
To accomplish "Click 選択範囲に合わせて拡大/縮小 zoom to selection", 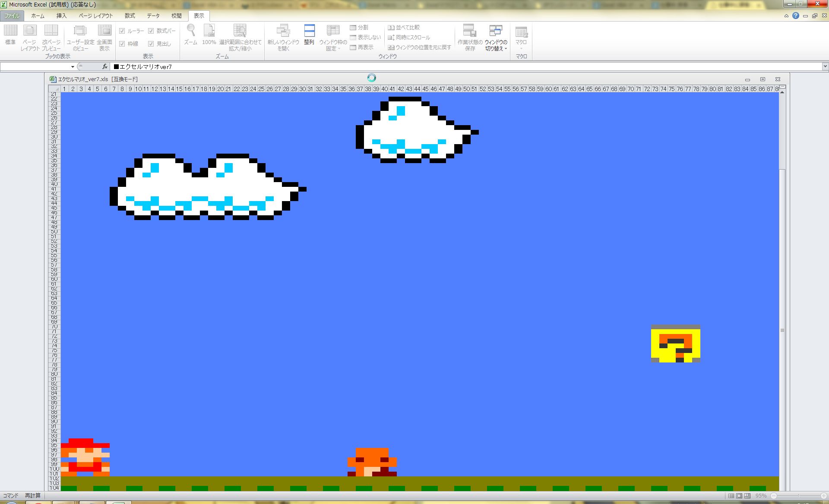I will [x=240, y=37].
